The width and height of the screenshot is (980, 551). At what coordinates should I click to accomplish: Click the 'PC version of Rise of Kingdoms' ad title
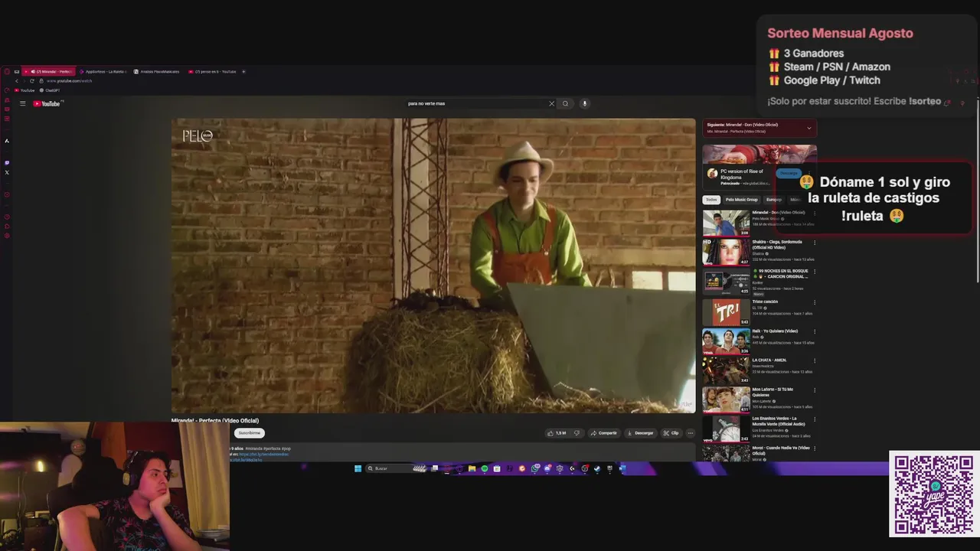[x=742, y=174]
